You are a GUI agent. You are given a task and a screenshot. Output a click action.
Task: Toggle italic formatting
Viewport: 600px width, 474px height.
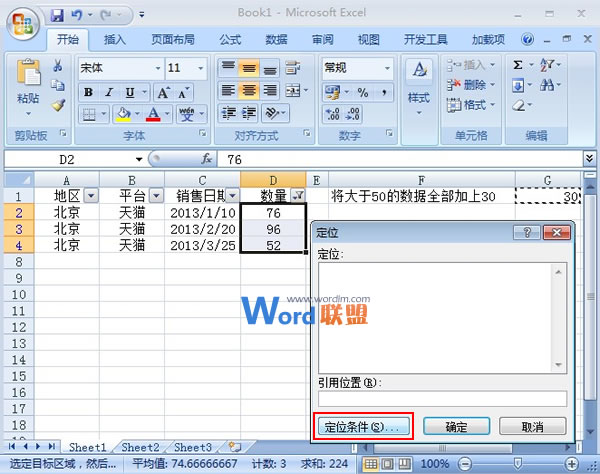click(x=109, y=92)
